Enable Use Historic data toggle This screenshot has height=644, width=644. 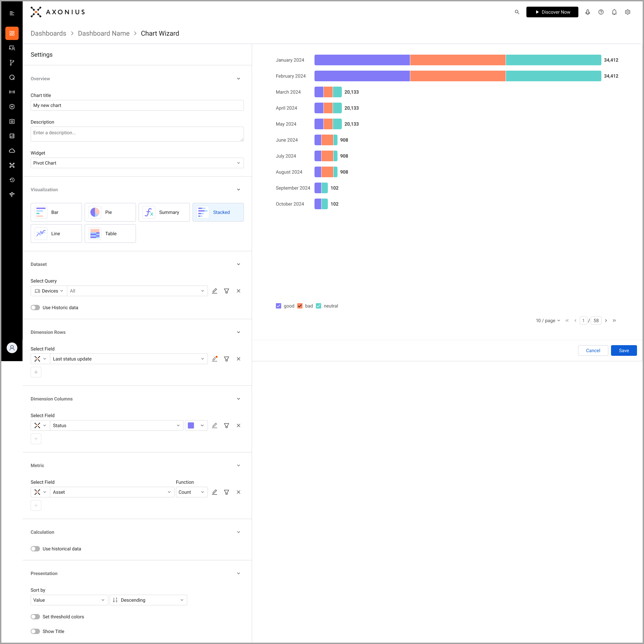pos(35,308)
